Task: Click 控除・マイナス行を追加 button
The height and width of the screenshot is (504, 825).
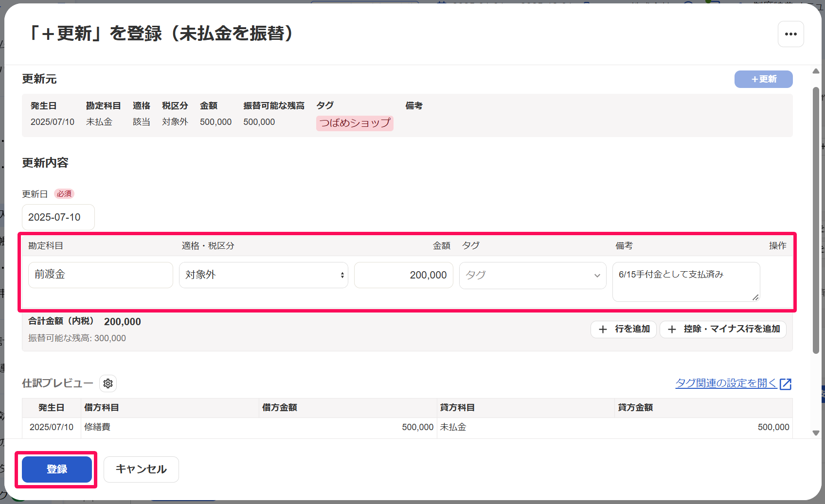Action: coord(723,329)
